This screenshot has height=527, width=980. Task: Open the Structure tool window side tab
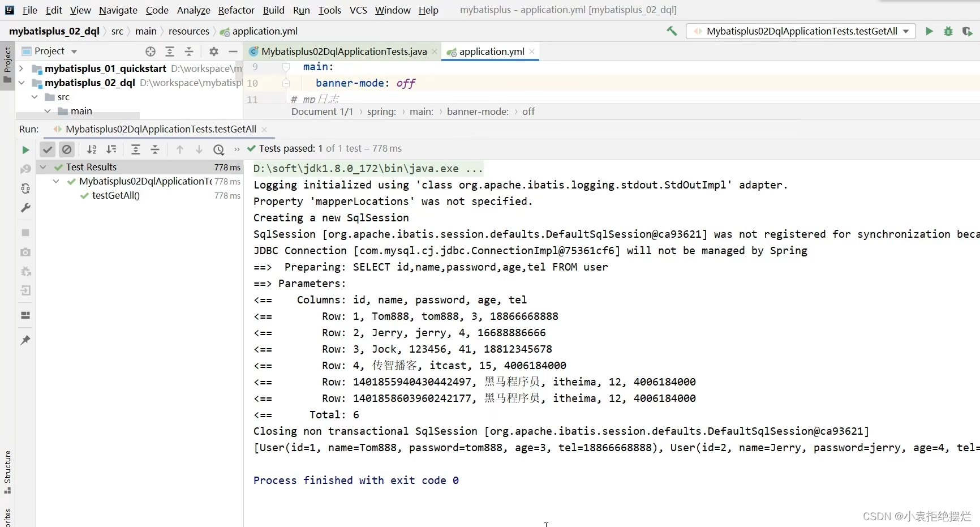[7, 472]
